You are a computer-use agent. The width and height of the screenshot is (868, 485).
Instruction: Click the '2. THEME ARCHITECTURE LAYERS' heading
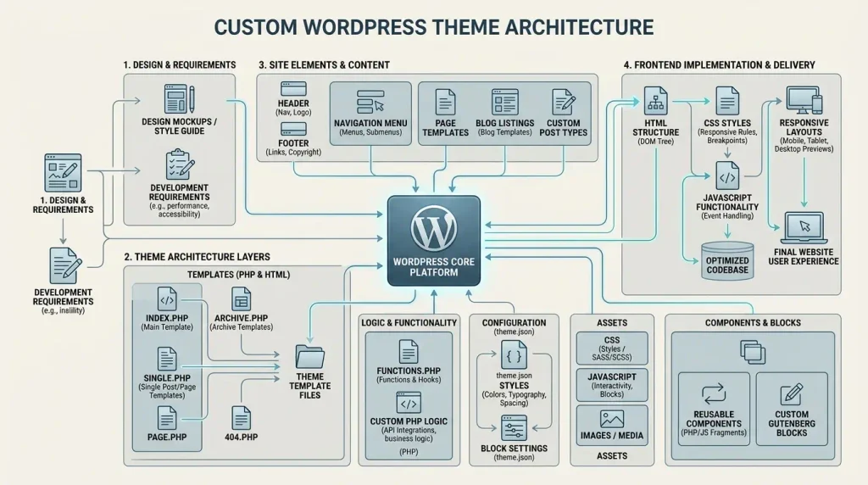pos(197,257)
